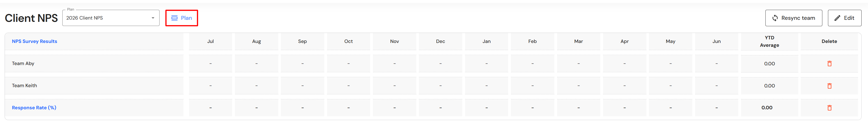Click Response Rate's Jun cell

tap(716, 108)
